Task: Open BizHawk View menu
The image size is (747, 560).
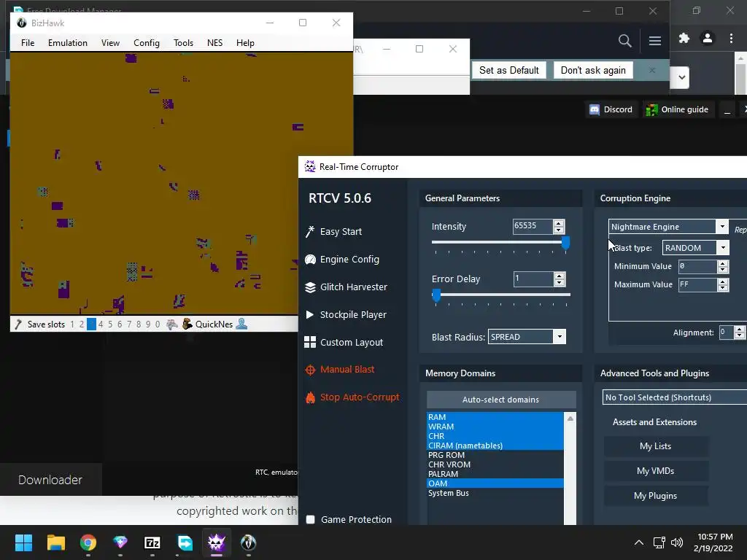Action: [111, 43]
